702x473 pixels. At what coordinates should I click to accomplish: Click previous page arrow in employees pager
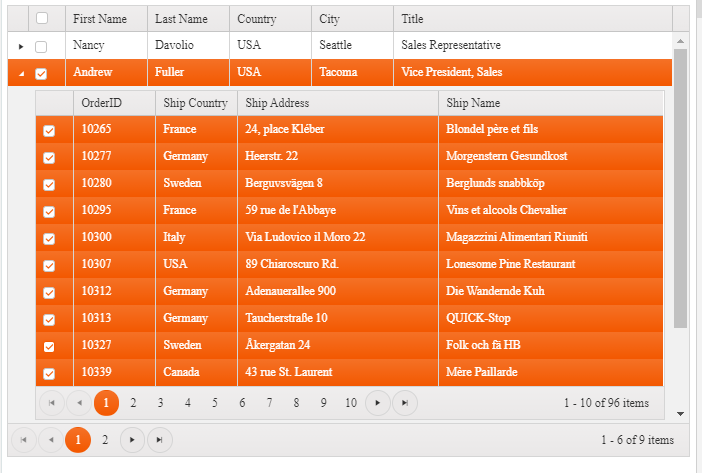click(50, 440)
